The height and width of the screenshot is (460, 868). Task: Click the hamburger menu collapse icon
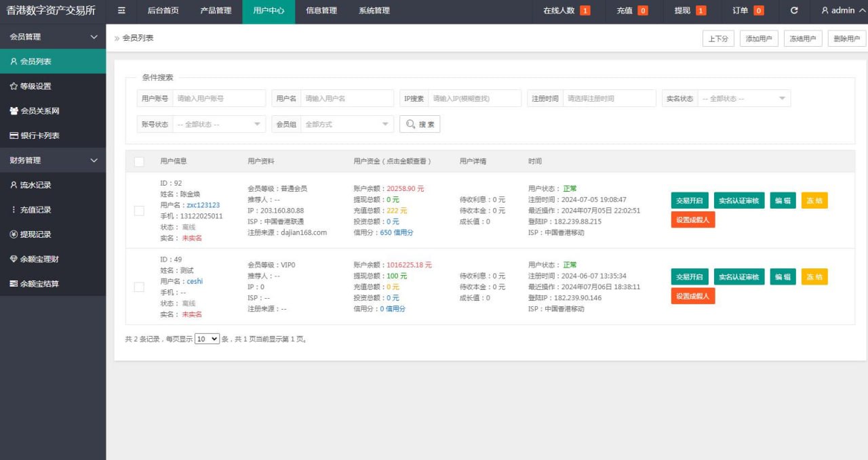point(121,11)
